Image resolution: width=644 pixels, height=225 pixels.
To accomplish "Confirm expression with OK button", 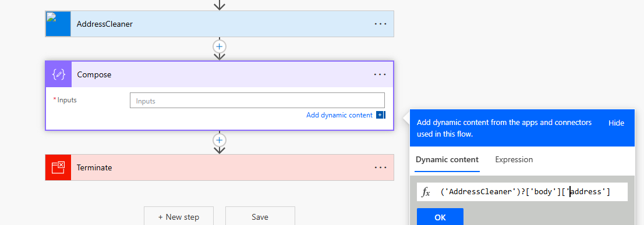I will (440, 217).
